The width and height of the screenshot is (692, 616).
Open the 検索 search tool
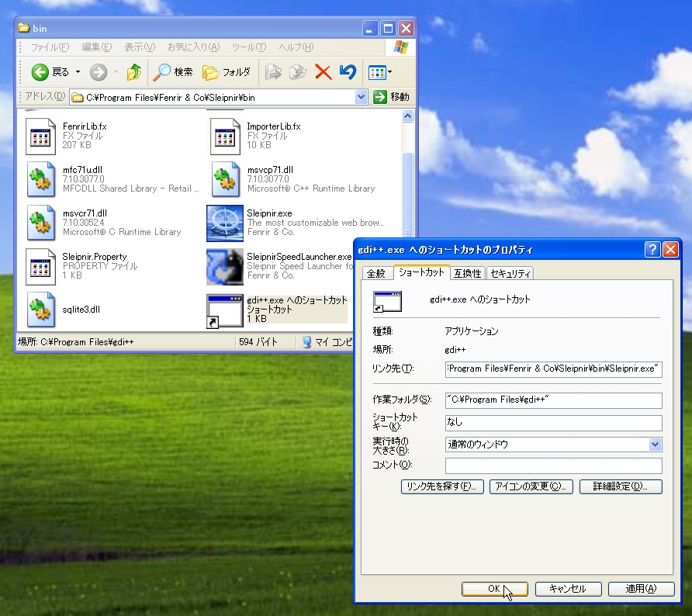[173, 72]
